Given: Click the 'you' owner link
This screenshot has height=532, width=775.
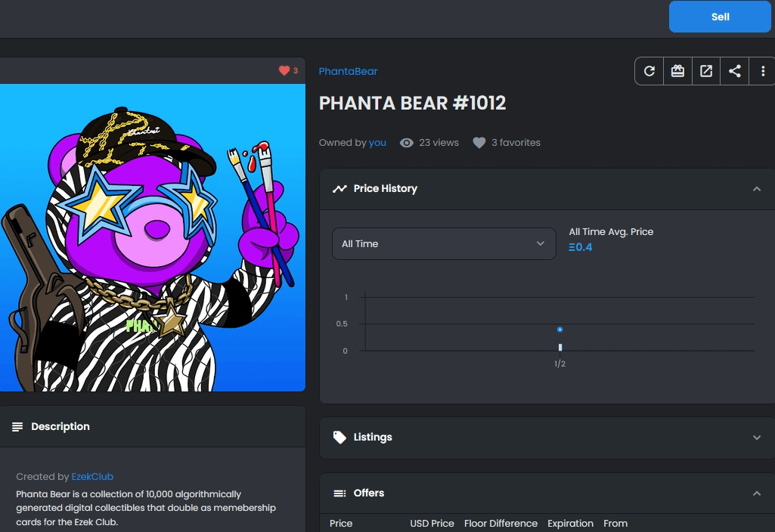Looking at the screenshot, I should [x=377, y=143].
